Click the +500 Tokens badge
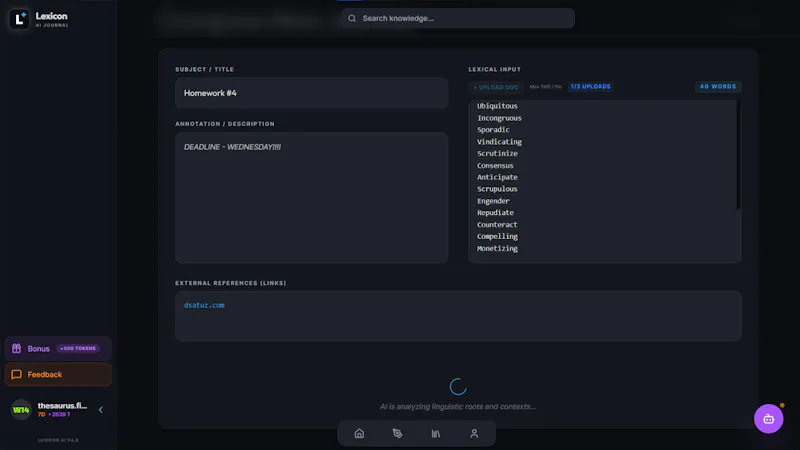 (78, 348)
